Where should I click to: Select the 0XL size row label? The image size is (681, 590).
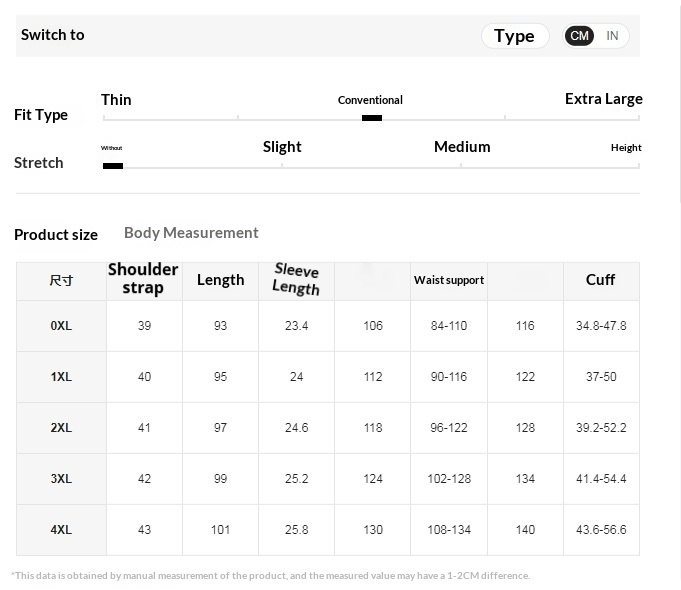[61, 326]
